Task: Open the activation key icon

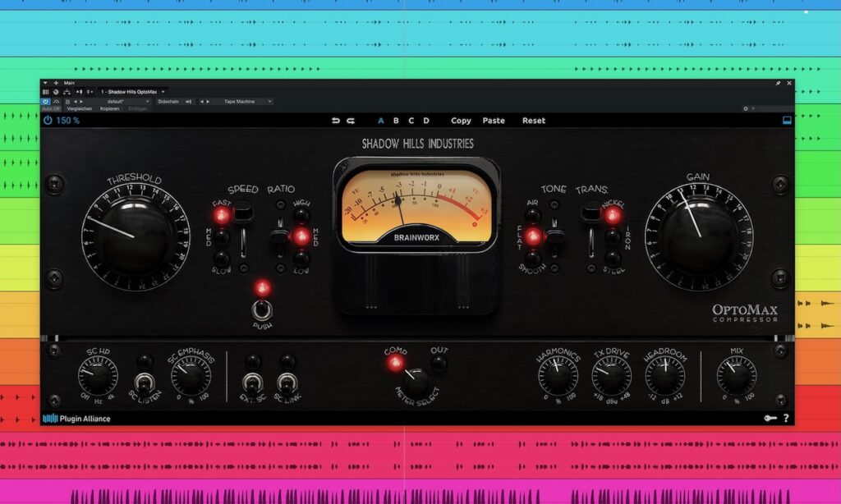Action: point(770,418)
